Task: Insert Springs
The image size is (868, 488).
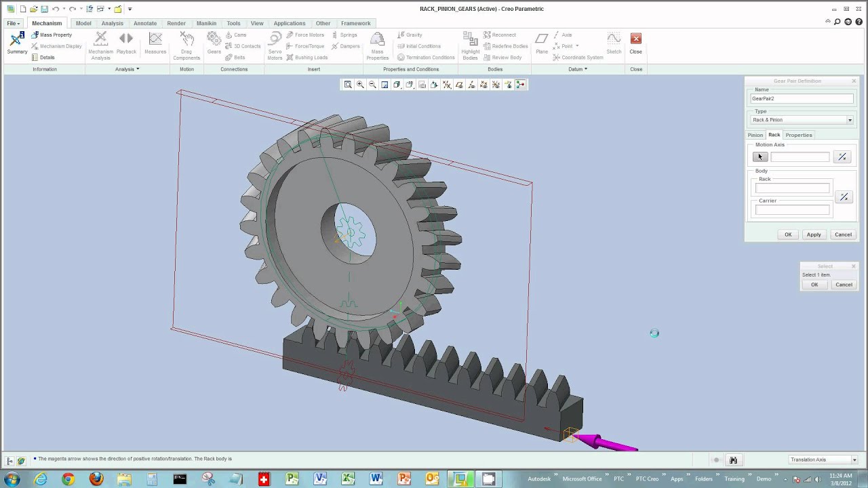Action: click(344, 35)
